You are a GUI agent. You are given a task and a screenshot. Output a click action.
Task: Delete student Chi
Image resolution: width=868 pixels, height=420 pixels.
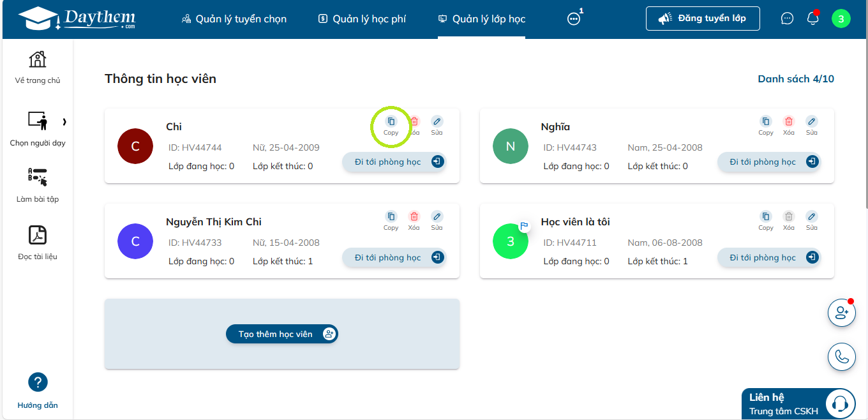[x=414, y=125]
